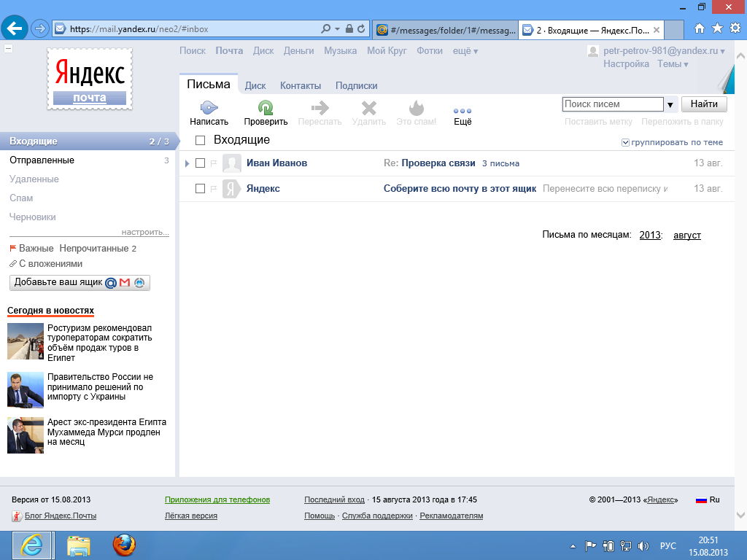This screenshot has height=560, width=747.
Task: Open the Входящие folder
Action: pos(89,141)
